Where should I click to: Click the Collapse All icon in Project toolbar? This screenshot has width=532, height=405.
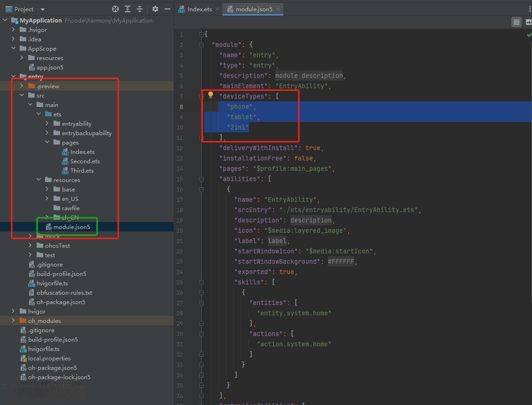pyautogui.click(x=140, y=9)
